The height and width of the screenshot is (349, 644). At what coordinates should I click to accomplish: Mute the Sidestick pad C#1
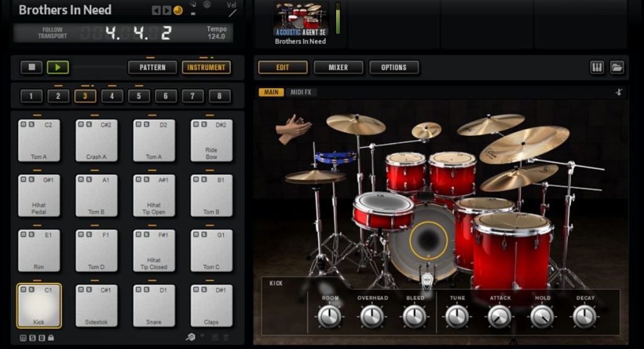pyautogui.click(x=81, y=289)
